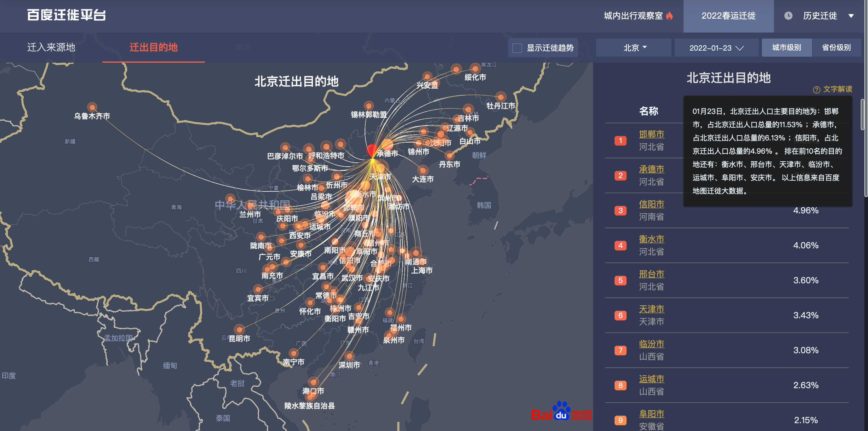The height and width of the screenshot is (431, 868).
Task: Click the 深圳市 destination marker
Action: click(x=349, y=356)
